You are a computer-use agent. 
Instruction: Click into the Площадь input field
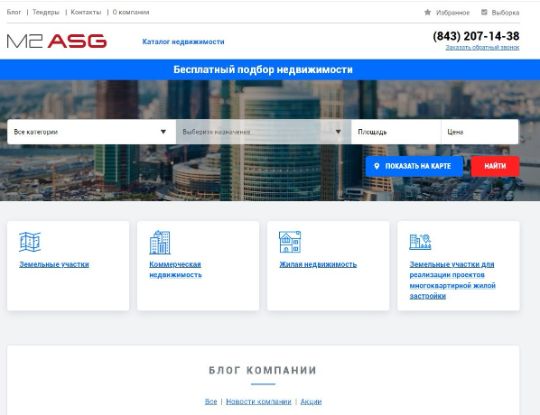(x=396, y=132)
